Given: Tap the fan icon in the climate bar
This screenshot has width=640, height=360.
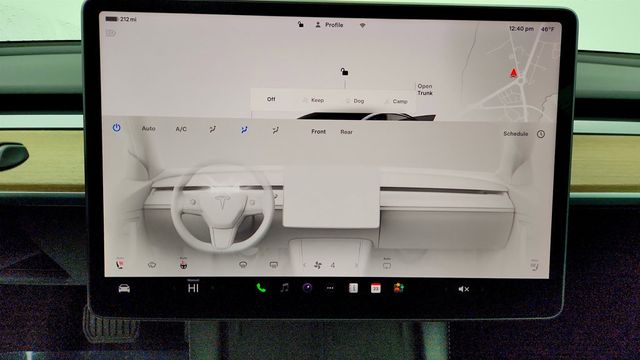Looking at the screenshot, I should (318, 265).
